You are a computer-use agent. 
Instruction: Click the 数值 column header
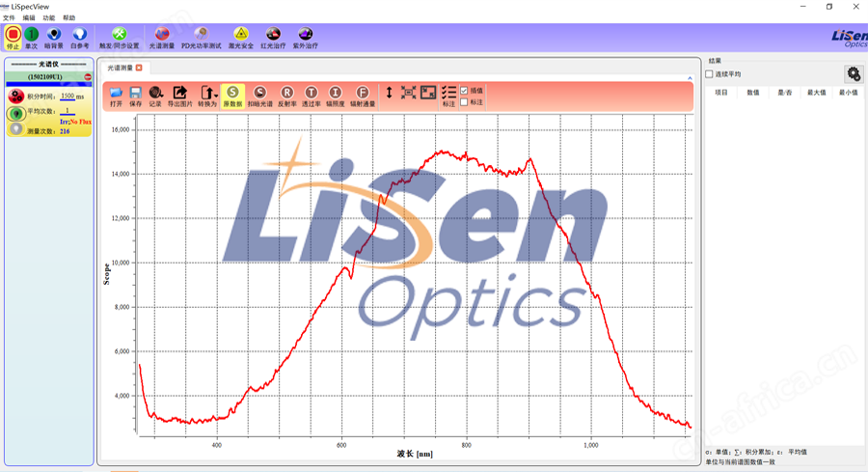(753, 93)
